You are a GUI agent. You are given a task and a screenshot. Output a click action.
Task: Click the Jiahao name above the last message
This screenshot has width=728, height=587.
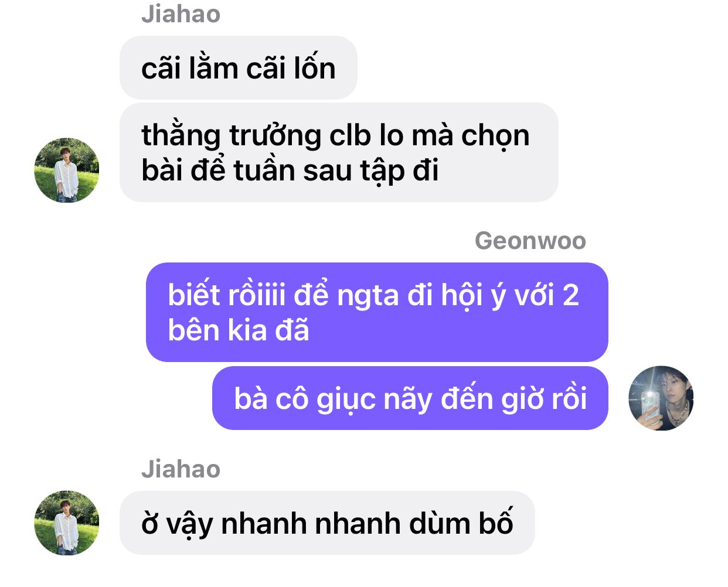click(181, 469)
